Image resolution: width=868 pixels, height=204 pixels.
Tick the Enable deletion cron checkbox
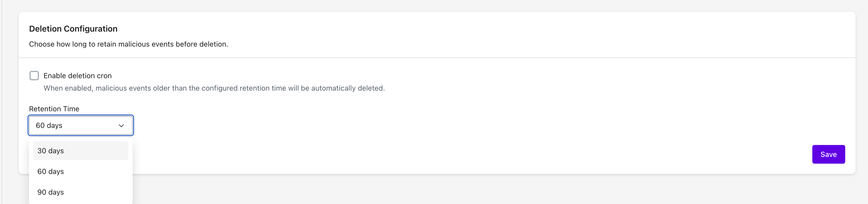[34, 75]
